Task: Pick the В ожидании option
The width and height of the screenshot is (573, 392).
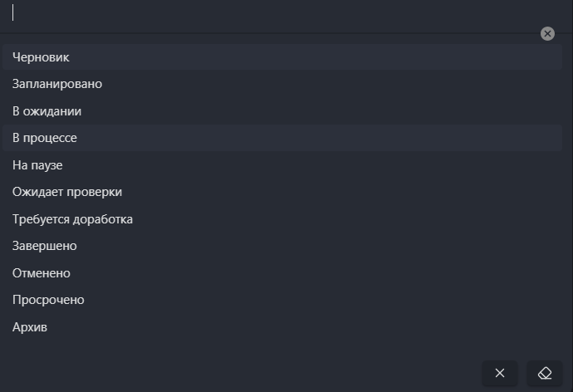Action: [x=47, y=111]
